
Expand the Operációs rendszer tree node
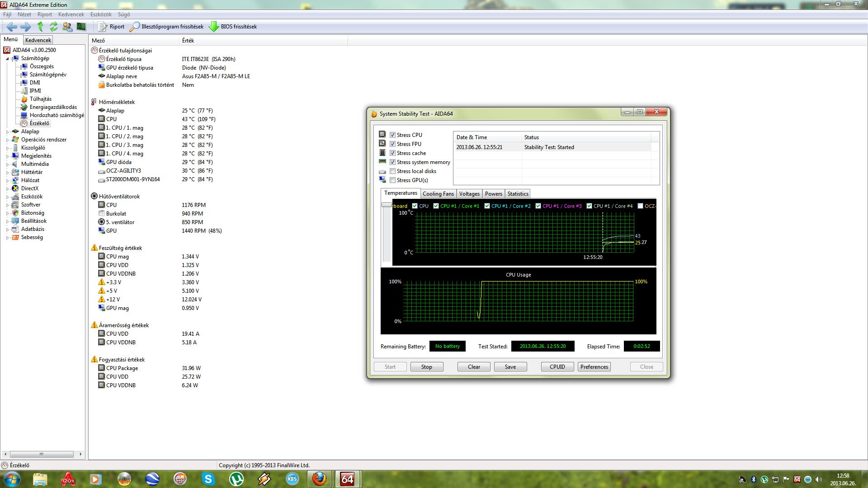pyautogui.click(x=7, y=140)
